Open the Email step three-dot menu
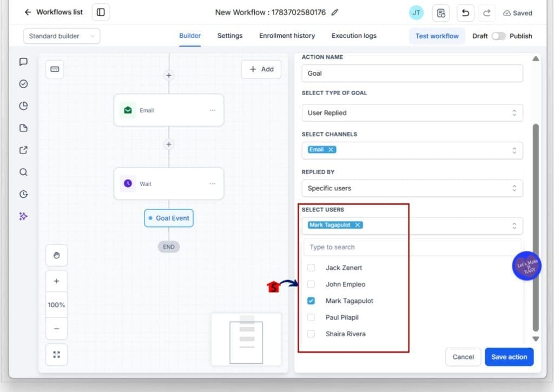Image resolution: width=554 pixels, height=392 pixels. (x=212, y=110)
